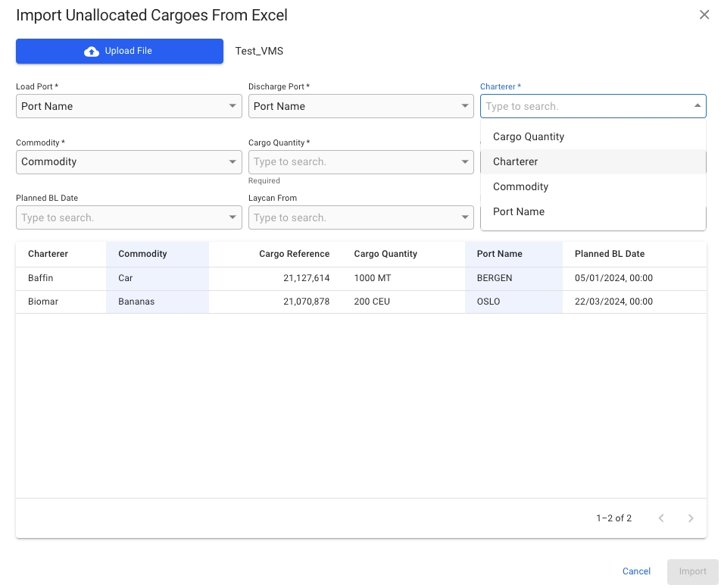Click the Cancel button

(636, 571)
